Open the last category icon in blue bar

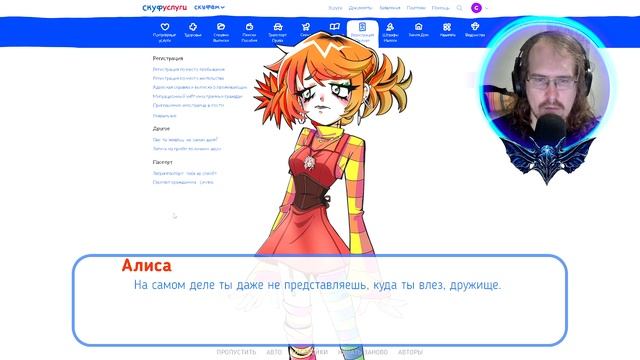click(475, 27)
